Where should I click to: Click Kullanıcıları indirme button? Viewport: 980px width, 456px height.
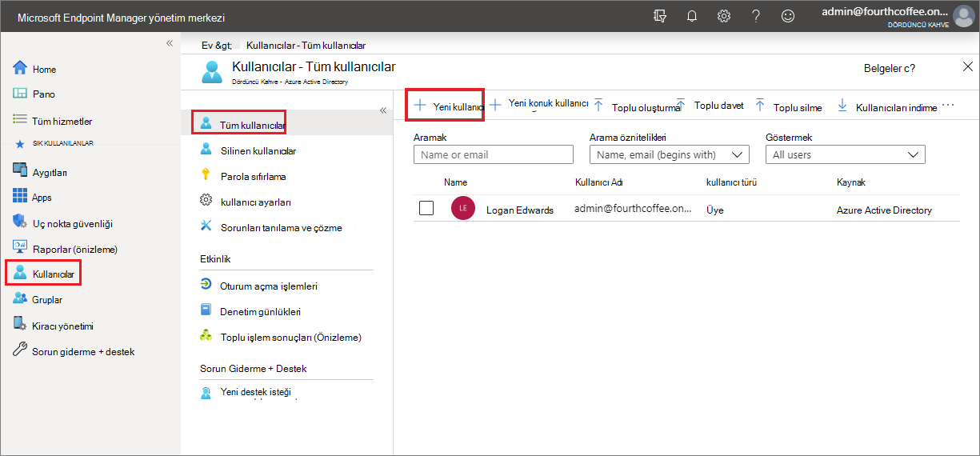click(886, 106)
